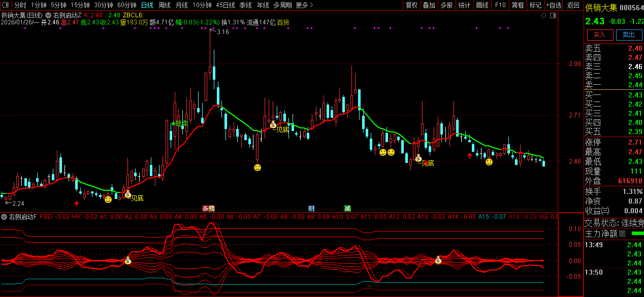644x297 pixels.
Task: Toggle the left sidebar panel icon
Action: [x=5, y=5]
